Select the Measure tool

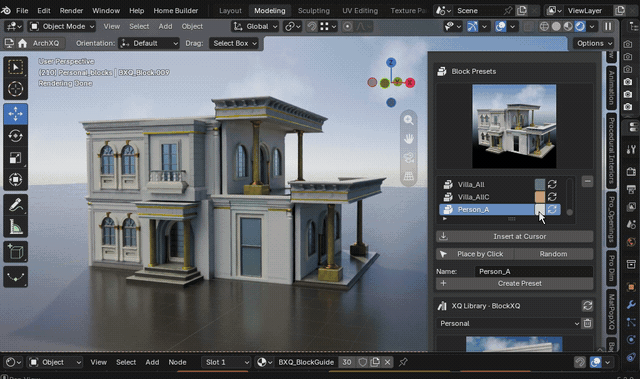(16, 227)
